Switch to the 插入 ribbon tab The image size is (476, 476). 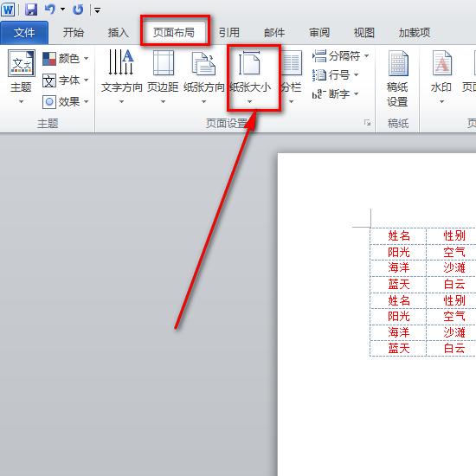click(x=118, y=33)
